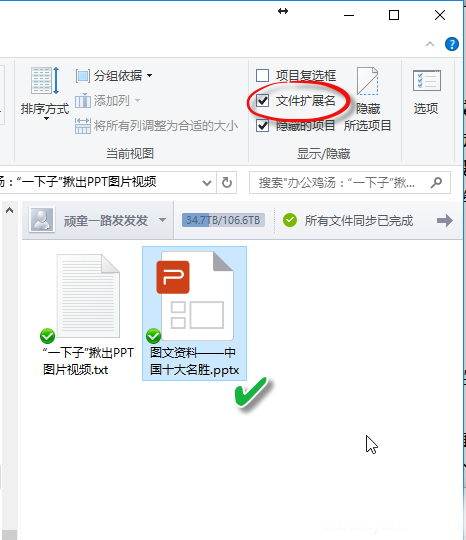
Task: Size all columns to fit (将所有列调整为合适的大小)
Action: point(156,126)
